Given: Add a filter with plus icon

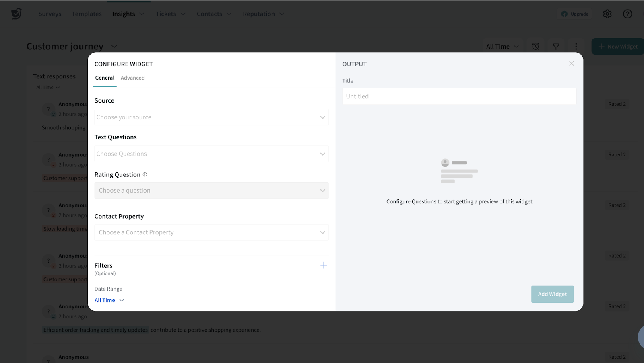Looking at the screenshot, I should (x=323, y=265).
